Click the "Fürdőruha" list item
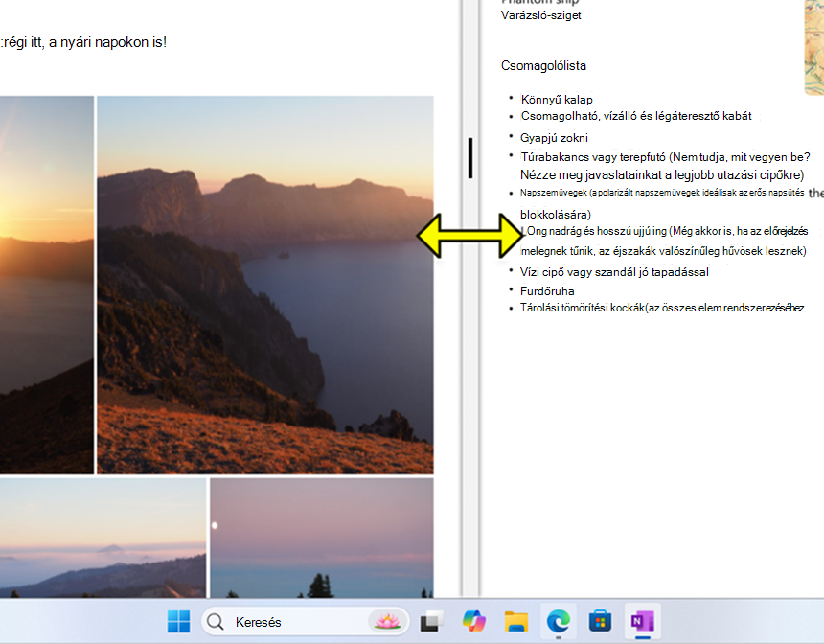Image resolution: width=824 pixels, height=644 pixels. (x=547, y=291)
